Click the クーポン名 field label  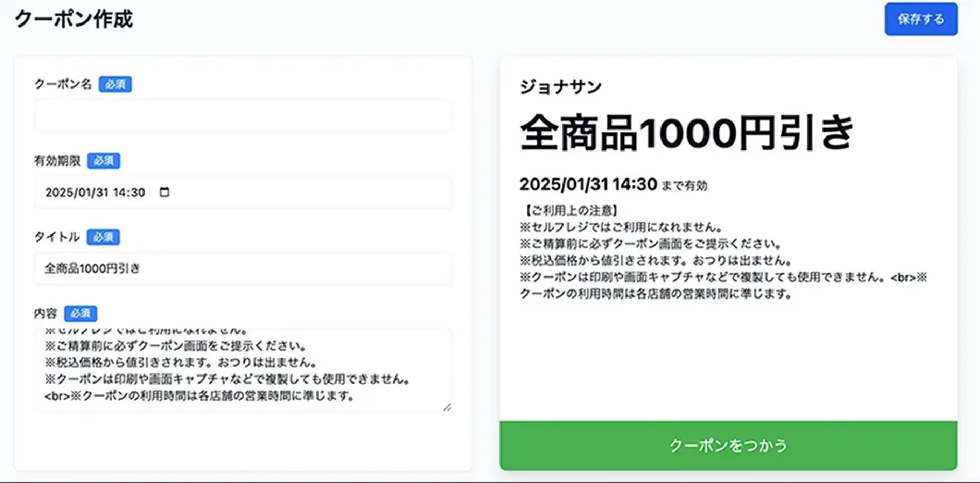pyautogui.click(x=63, y=84)
